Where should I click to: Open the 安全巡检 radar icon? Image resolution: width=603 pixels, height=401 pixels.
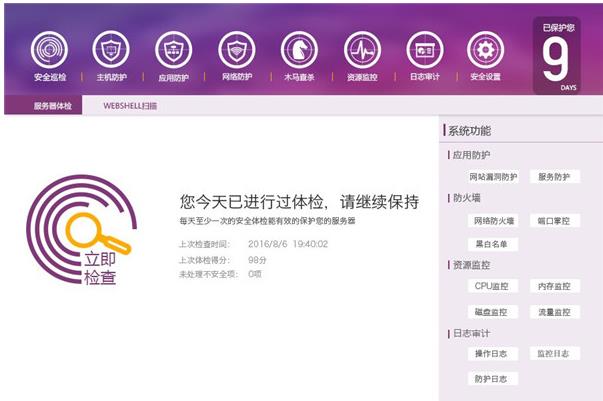click(x=49, y=50)
